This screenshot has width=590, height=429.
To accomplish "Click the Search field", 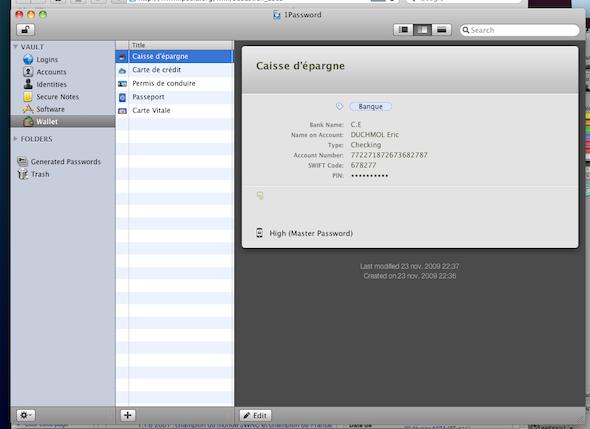I will (520, 30).
